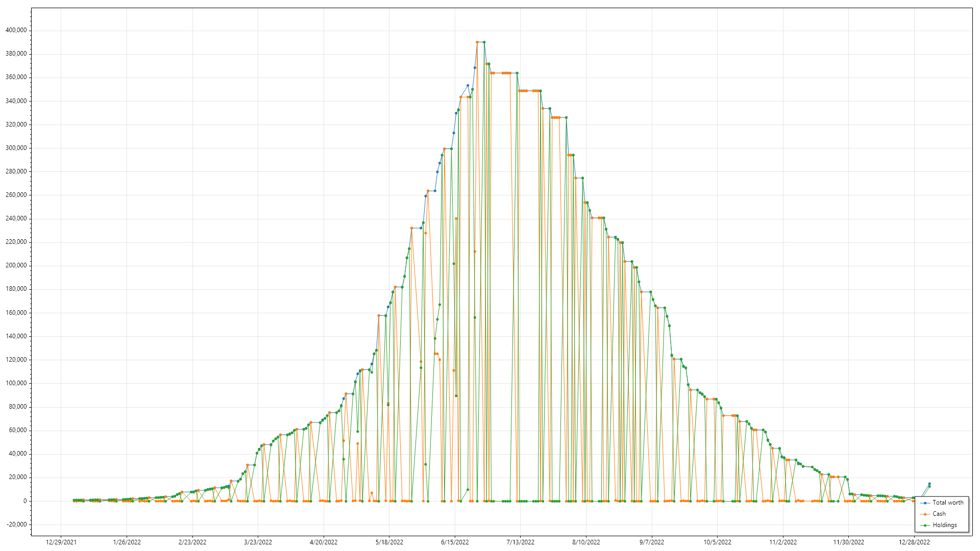Click the 'Total worth' legend entry
Screen dimensions: 980x551
pyautogui.click(x=942, y=503)
